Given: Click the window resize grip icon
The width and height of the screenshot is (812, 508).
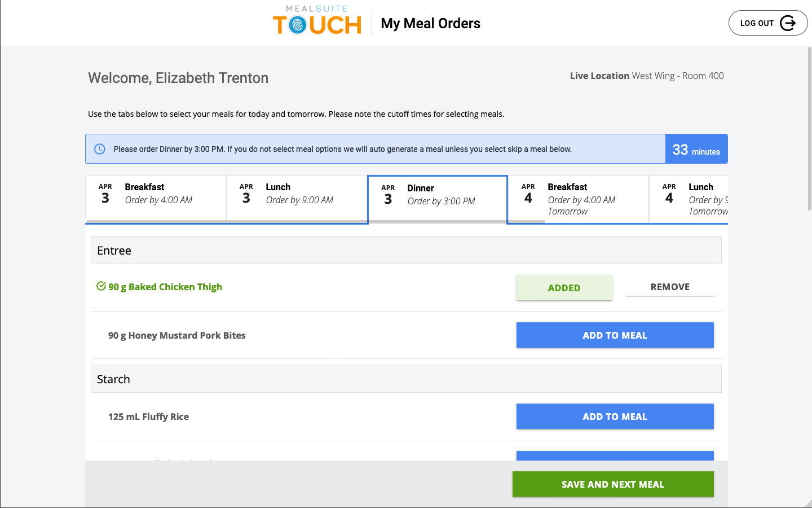Looking at the screenshot, I should pos(807,503).
